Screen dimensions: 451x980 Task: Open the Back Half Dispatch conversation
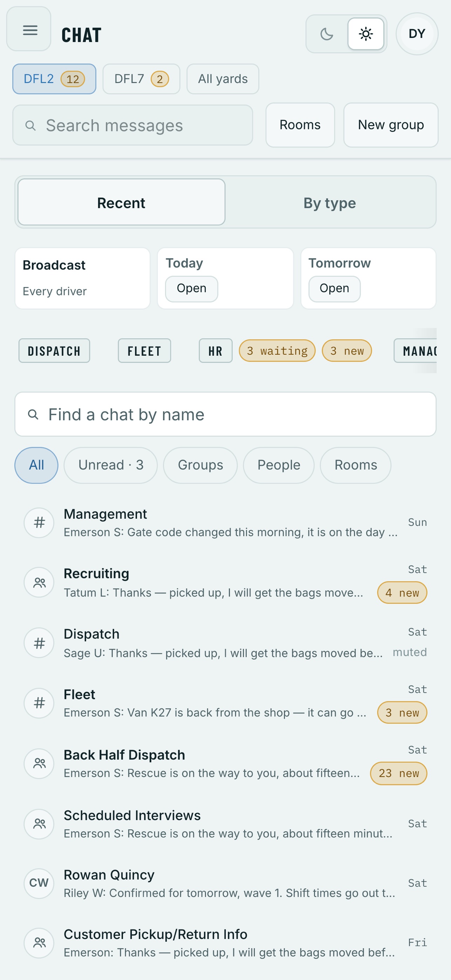pos(226,764)
